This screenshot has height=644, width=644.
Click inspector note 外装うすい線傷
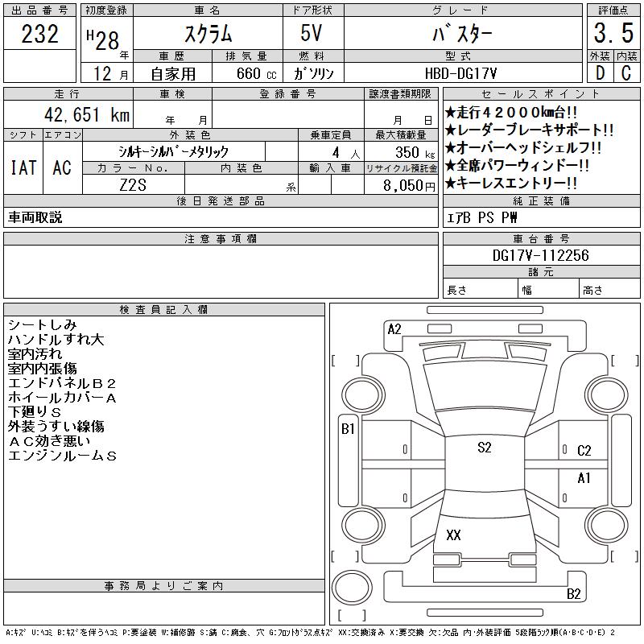click(x=56, y=427)
